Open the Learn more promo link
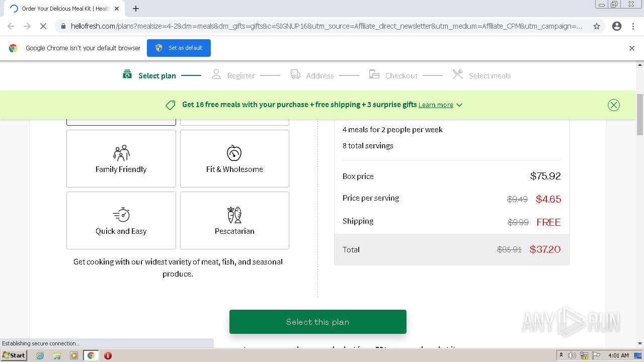Viewport: 644px width, 362px height. [x=436, y=105]
